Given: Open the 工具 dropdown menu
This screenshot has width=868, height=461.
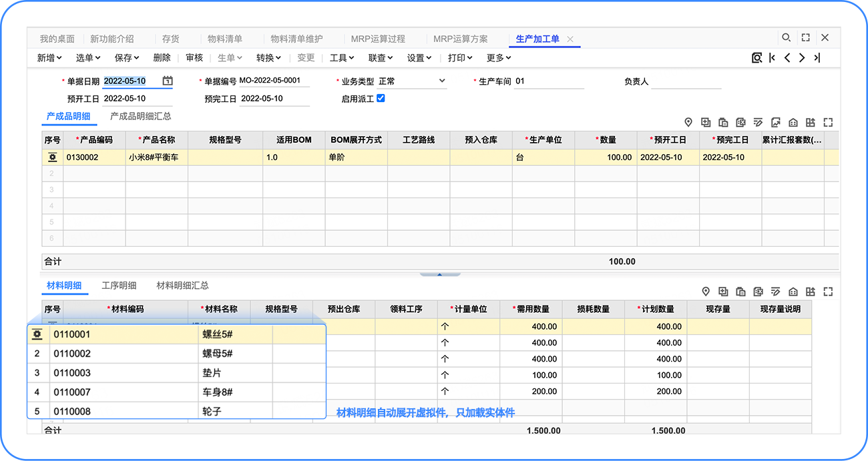Looking at the screenshot, I should [x=342, y=58].
